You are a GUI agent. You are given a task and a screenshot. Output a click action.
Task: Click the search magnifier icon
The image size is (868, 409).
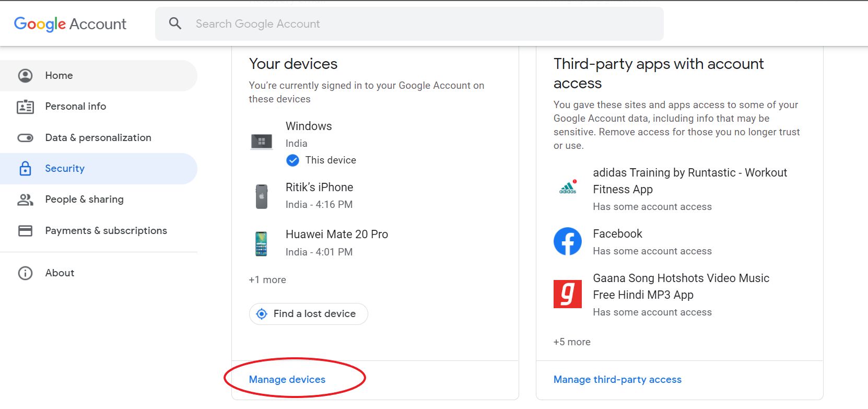pyautogui.click(x=175, y=24)
